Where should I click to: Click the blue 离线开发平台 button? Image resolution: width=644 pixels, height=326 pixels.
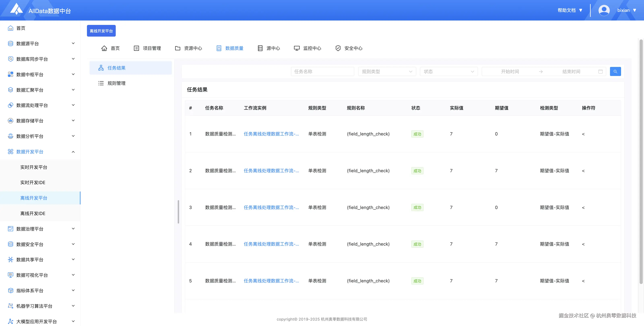pos(101,31)
